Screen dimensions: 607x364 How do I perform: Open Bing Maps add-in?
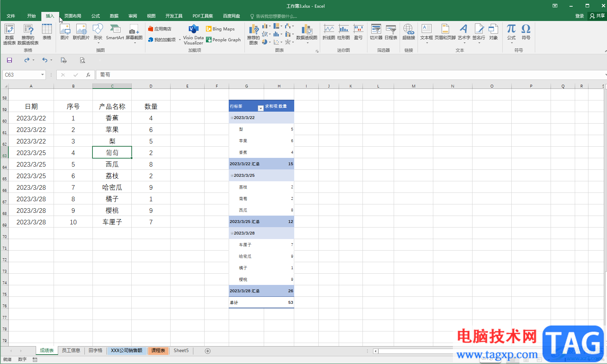(x=220, y=29)
